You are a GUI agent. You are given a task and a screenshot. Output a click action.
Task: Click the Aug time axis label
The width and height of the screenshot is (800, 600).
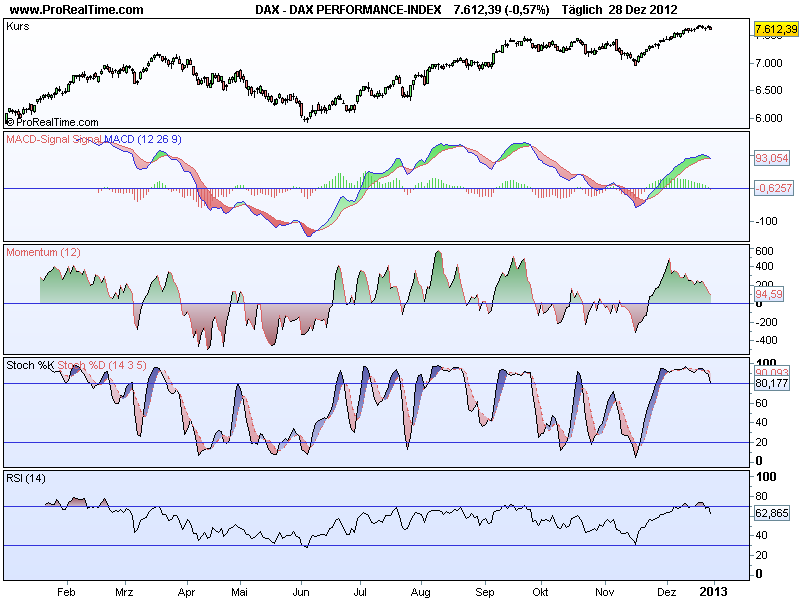pos(420,592)
